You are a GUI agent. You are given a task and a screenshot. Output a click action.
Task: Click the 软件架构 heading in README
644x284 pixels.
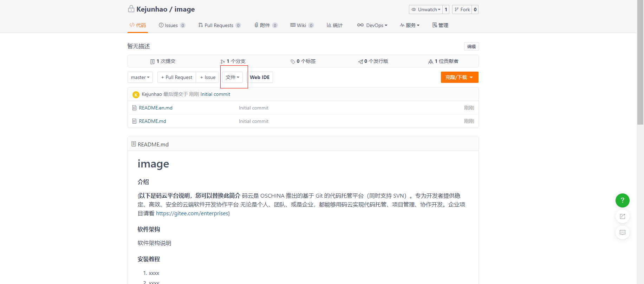[x=149, y=229]
